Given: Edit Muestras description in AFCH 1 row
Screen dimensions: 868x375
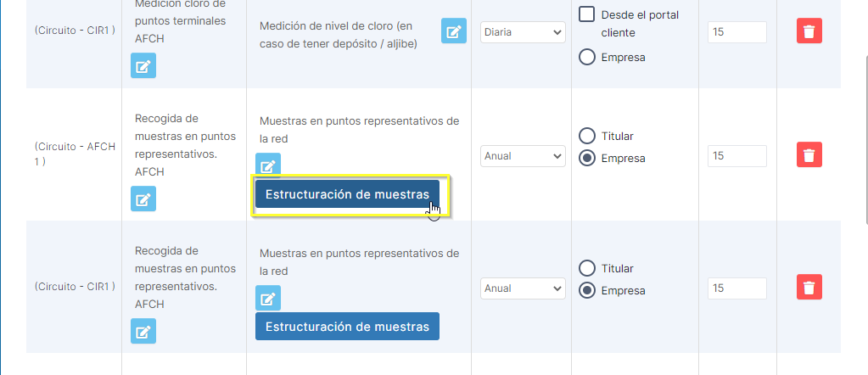Looking at the screenshot, I should [x=268, y=165].
